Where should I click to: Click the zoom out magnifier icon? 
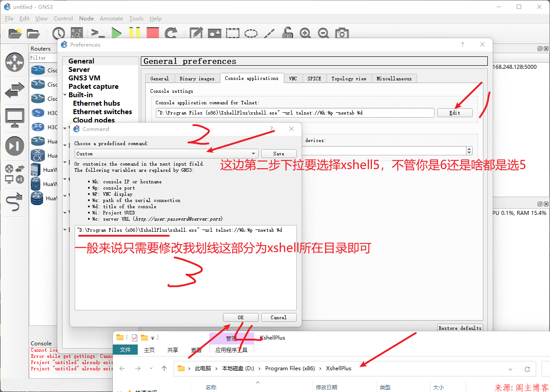(323, 33)
